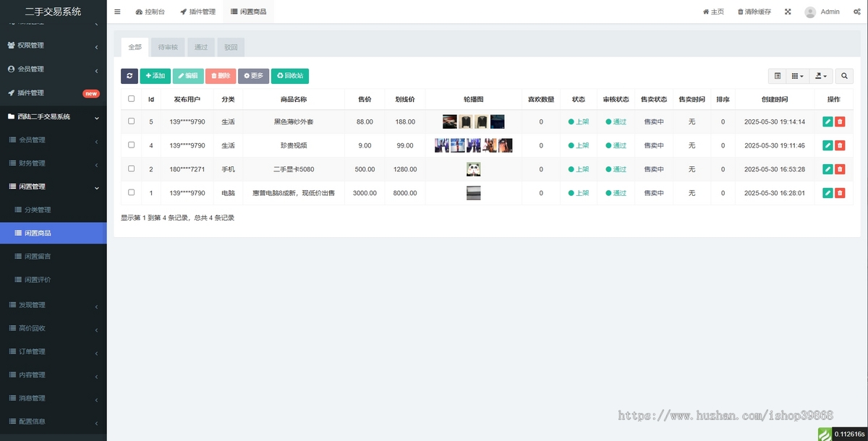Open the column visibility grid dropdown

[x=797, y=76]
